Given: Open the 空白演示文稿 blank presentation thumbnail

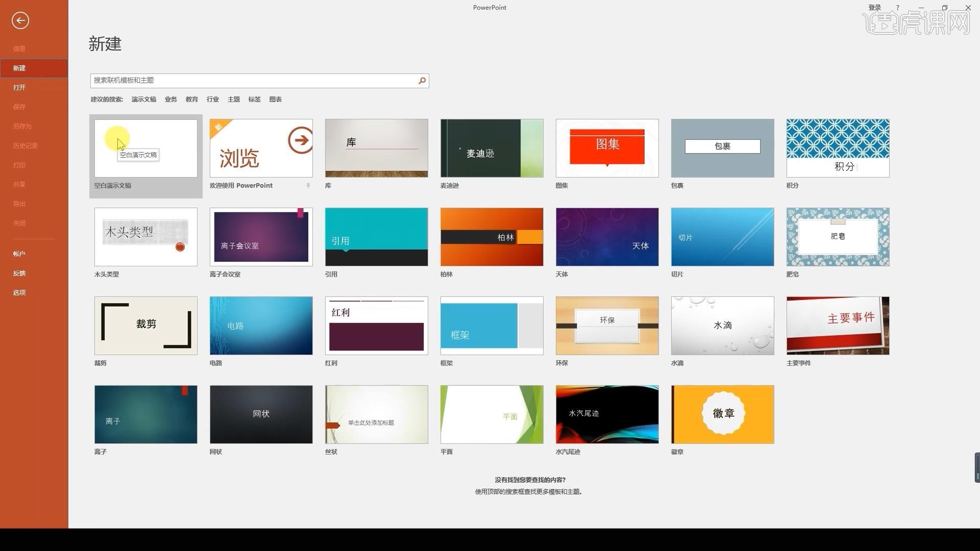Looking at the screenshot, I should (145, 148).
